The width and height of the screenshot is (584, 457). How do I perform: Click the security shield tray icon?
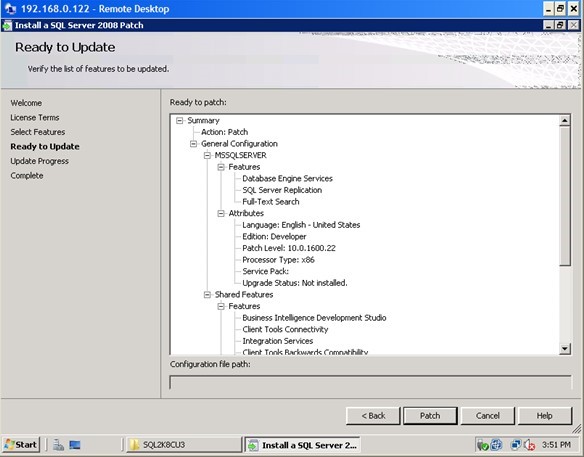tap(483, 445)
